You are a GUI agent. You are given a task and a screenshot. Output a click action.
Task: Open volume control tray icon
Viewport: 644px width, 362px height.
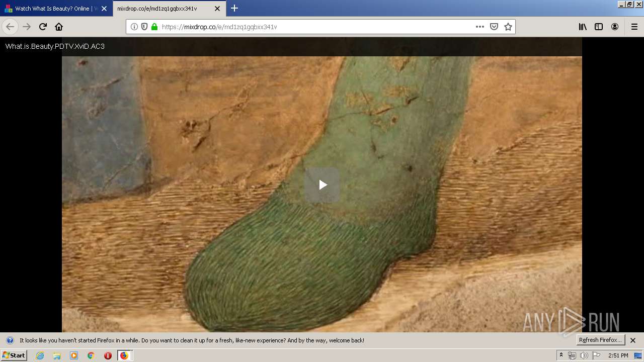(584, 355)
